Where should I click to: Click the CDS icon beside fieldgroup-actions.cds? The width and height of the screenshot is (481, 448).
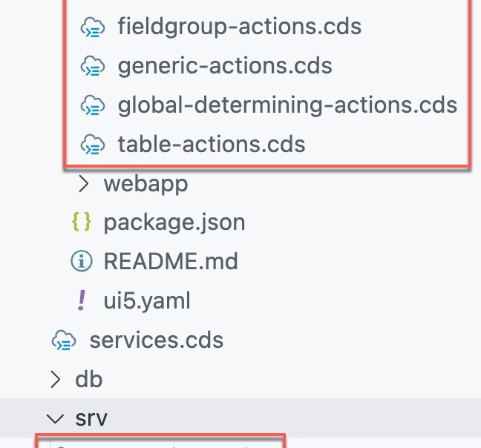[x=92, y=27]
